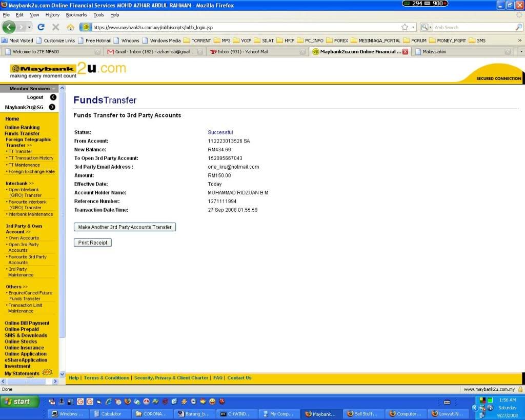Viewport: 525px width, 420px height.
Task: Click the Terms & Conditions footer link
Action: coord(106,378)
